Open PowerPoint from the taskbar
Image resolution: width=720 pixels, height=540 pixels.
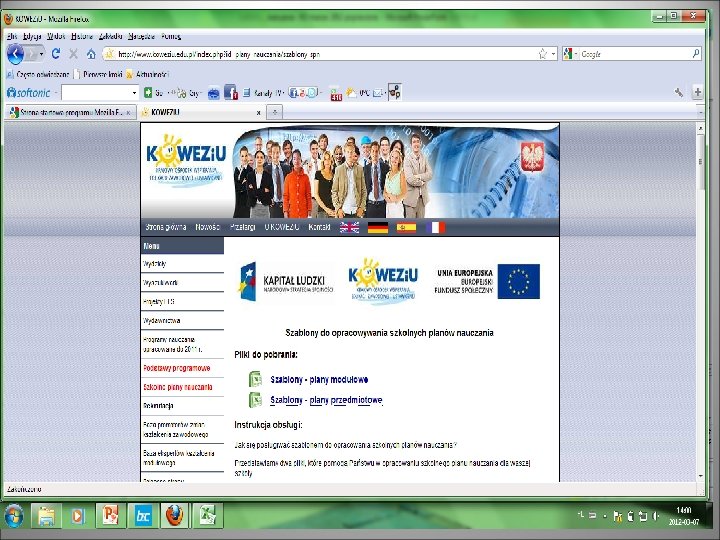111,515
